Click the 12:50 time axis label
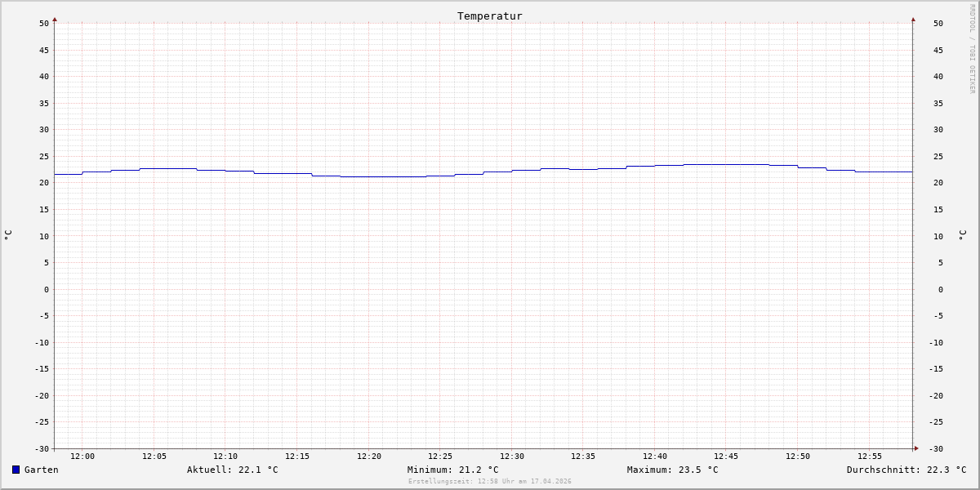The image size is (980, 490). tap(798, 457)
